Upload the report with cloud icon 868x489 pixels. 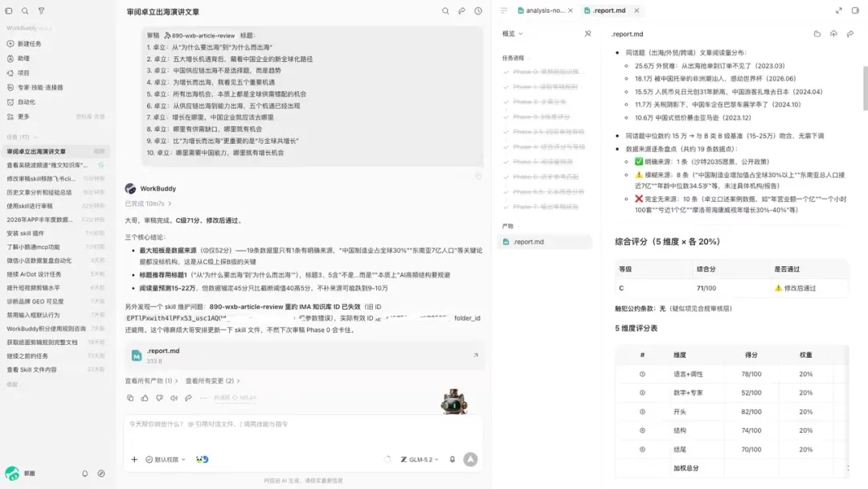pos(833,34)
